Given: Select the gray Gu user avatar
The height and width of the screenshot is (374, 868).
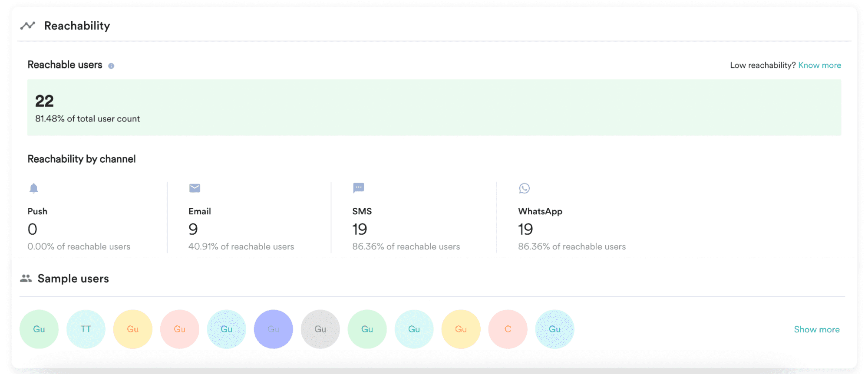Looking at the screenshot, I should (320, 329).
